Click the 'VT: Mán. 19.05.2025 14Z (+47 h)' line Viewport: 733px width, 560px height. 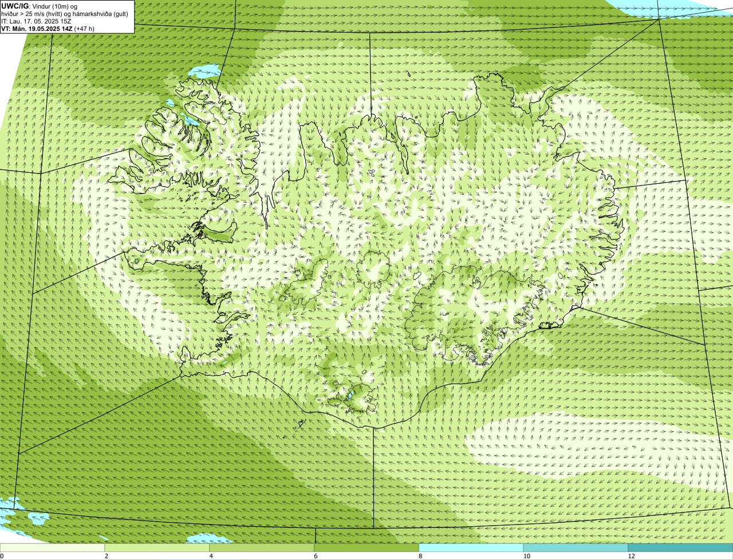pos(48,29)
